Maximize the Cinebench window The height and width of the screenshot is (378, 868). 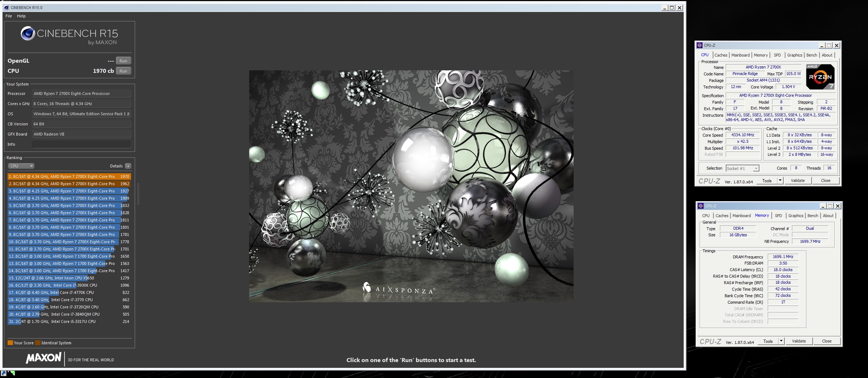tap(672, 8)
